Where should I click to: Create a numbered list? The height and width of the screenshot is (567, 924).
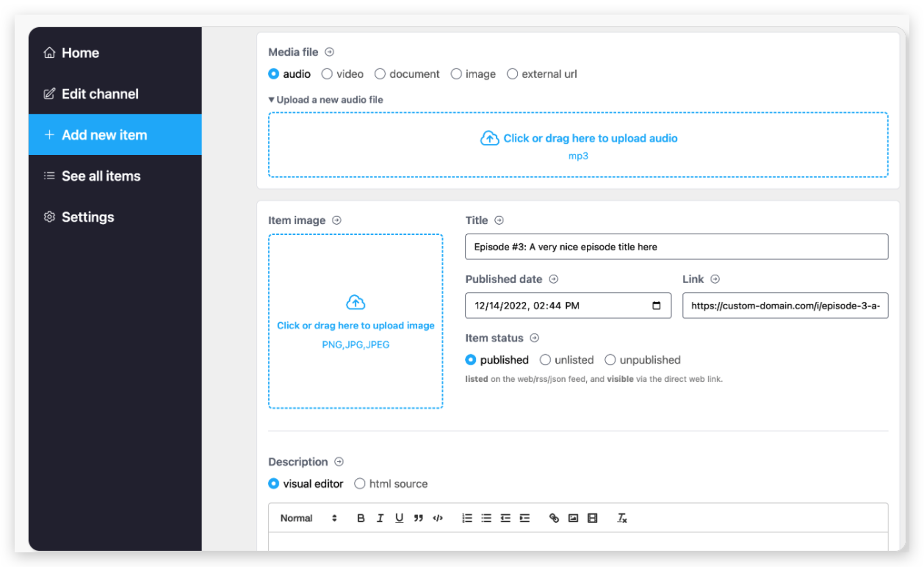[x=467, y=518]
